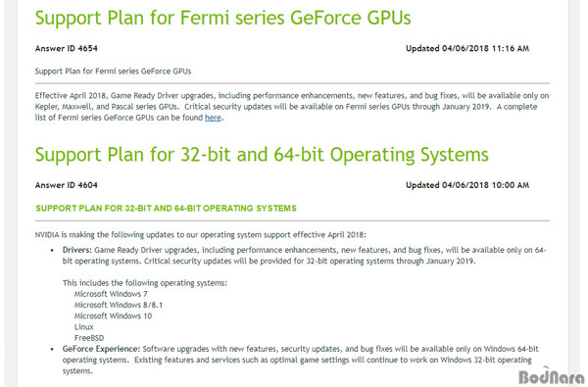Click the 'NVIDIA is making the following updates' sentence

(201, 235)
